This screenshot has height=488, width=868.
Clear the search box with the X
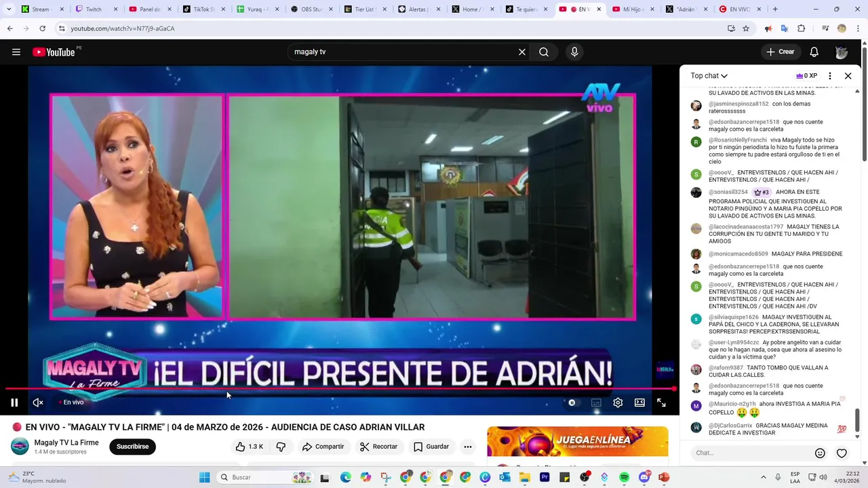[522, 52]
